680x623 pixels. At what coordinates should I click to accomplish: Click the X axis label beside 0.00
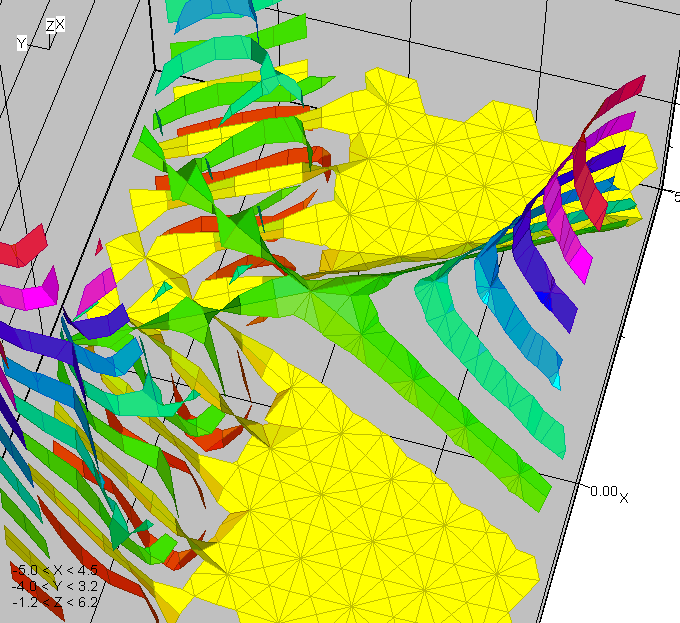click(624, 497)
